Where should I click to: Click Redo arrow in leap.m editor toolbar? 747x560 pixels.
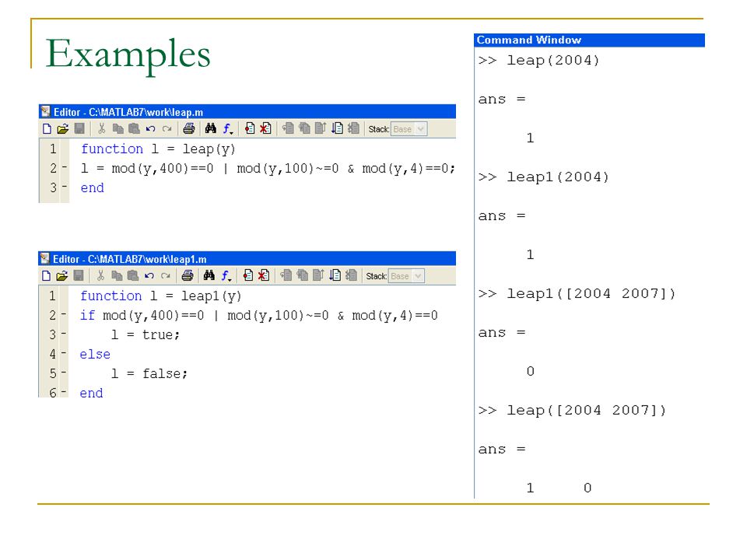[x=167, y=128]
